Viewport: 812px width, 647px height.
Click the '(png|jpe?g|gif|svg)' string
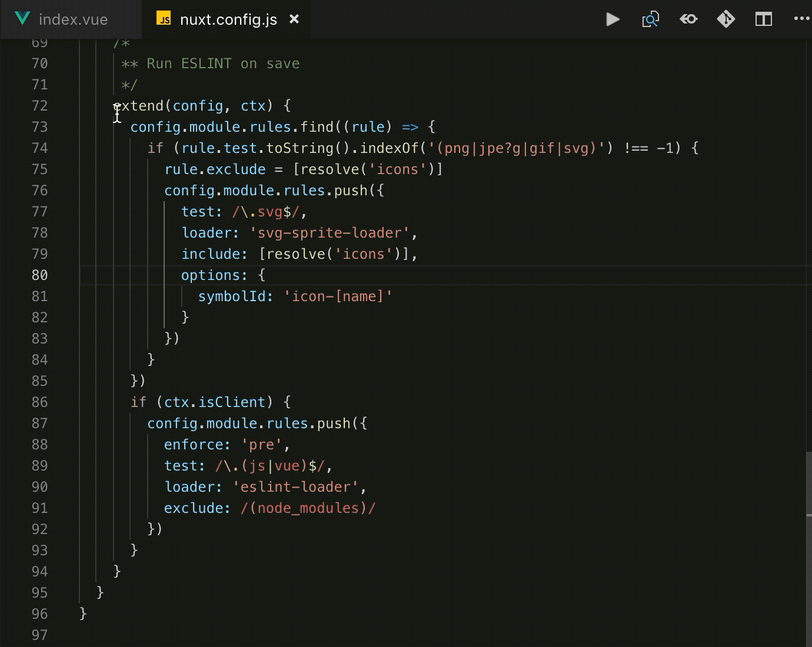[x=517, y=148]
